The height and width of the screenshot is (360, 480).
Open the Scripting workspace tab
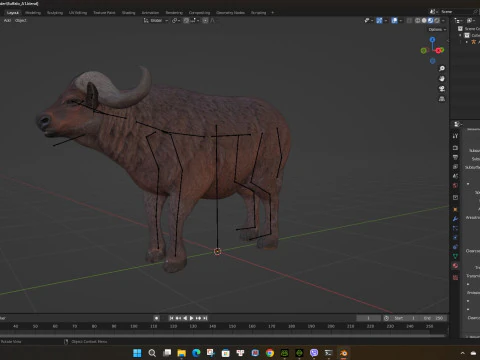[258, 13]
